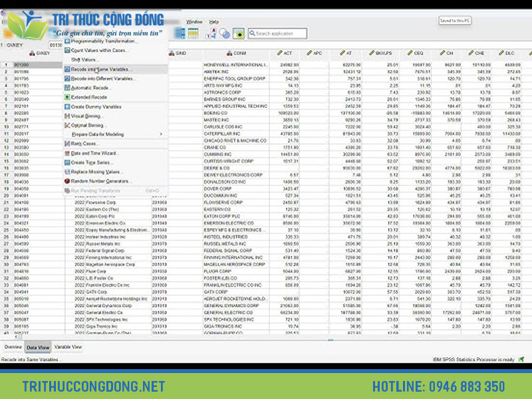This screenshot has height=399, width=532.
Task: Select Replace Missing Values
Action: [x=116, y=172]
